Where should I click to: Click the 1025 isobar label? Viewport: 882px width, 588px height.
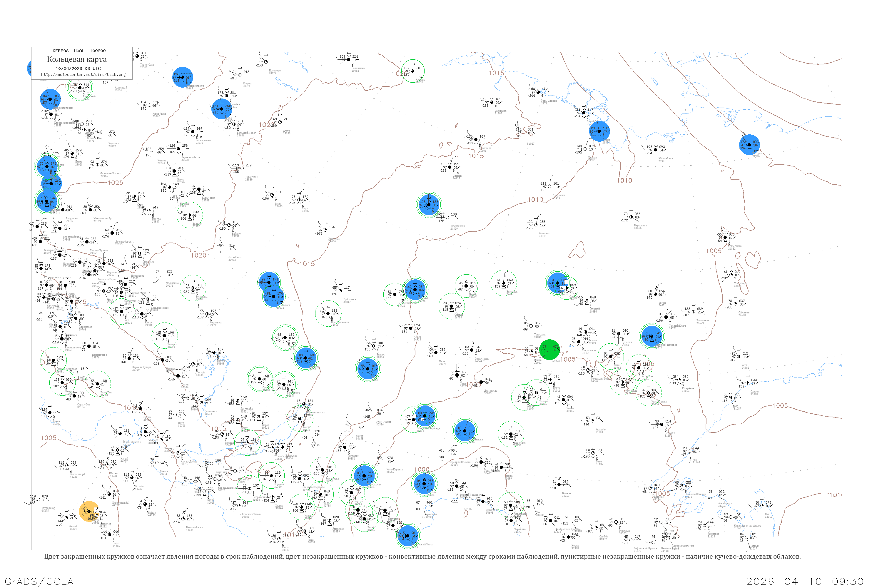point(115,183)
